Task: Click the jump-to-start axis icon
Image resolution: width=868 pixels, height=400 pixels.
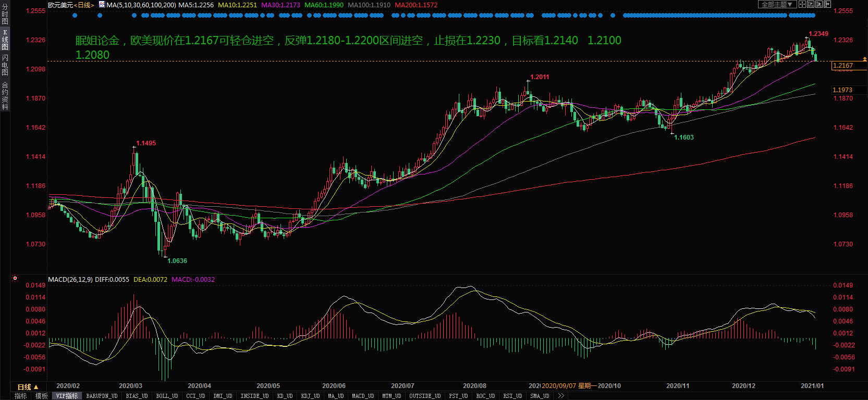Action: tap(811, 4)
